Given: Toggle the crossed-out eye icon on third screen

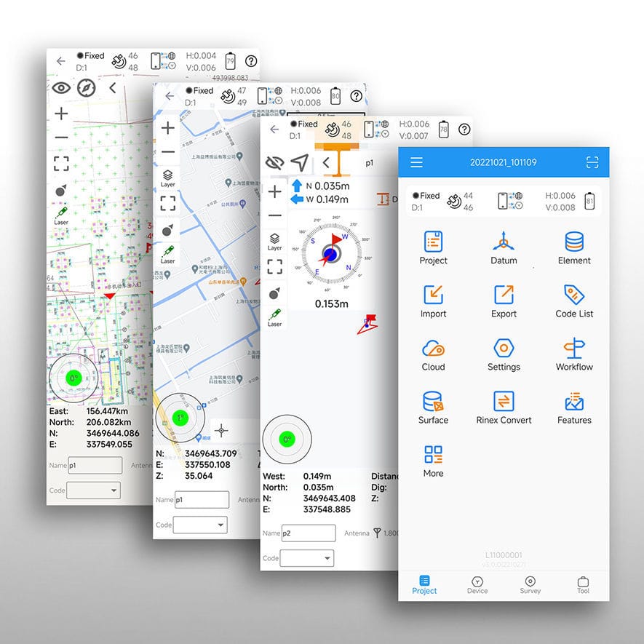Looking at the screenshot, I should pos(274,162).
